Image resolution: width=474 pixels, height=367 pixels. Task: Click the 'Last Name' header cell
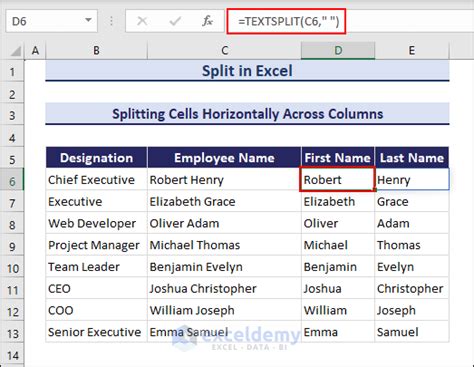coord(412,157)
